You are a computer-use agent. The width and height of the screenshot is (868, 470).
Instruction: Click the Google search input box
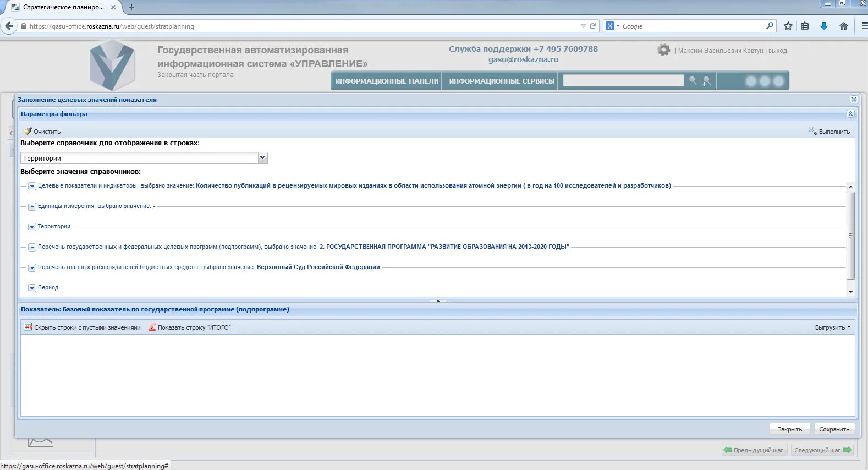[x=692, y=26]
